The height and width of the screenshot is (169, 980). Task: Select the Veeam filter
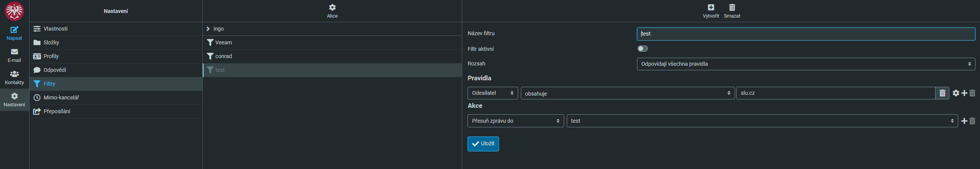tap(332, 42)
